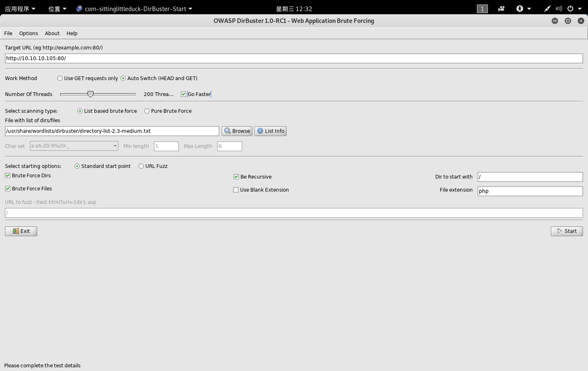Screen dimensions: 588x371
Task: Minimize the DirBuster window
Action: click(555, 21)
